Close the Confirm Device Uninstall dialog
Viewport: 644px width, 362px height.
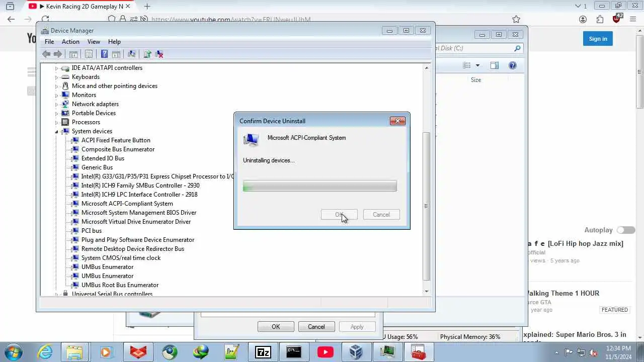tap(397, 121)
